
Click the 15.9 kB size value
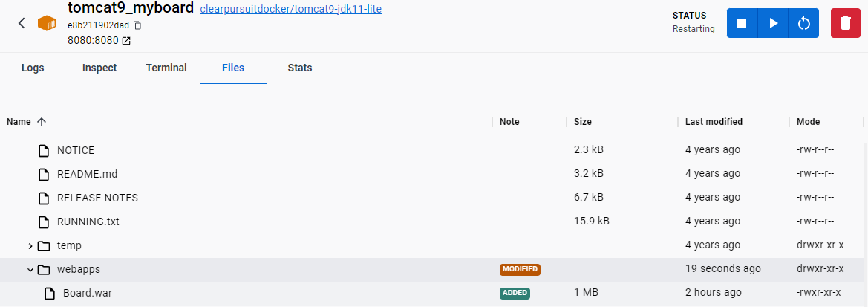coord(592,222)
